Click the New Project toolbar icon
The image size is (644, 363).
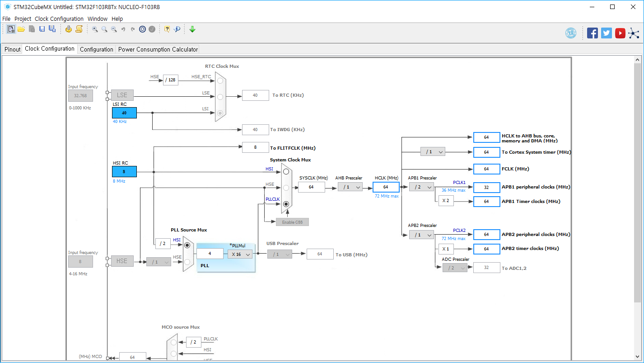tap(11, 29)
